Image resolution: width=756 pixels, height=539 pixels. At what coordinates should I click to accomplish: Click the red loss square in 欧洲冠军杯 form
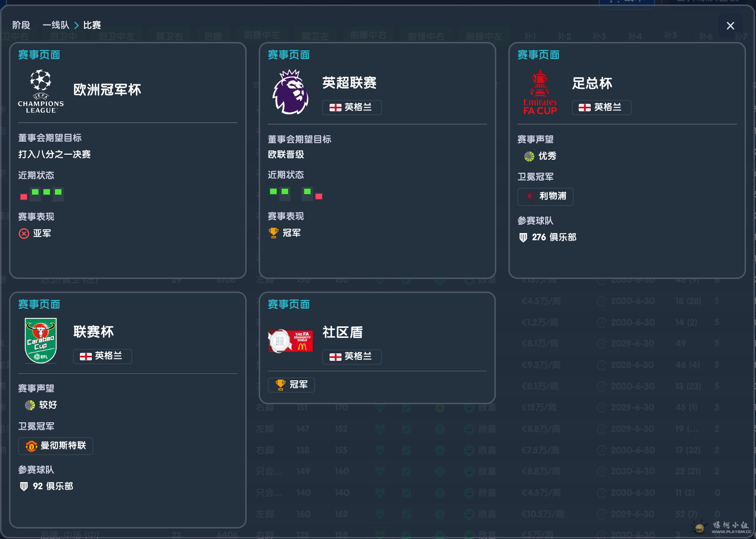tap(23, 197)
